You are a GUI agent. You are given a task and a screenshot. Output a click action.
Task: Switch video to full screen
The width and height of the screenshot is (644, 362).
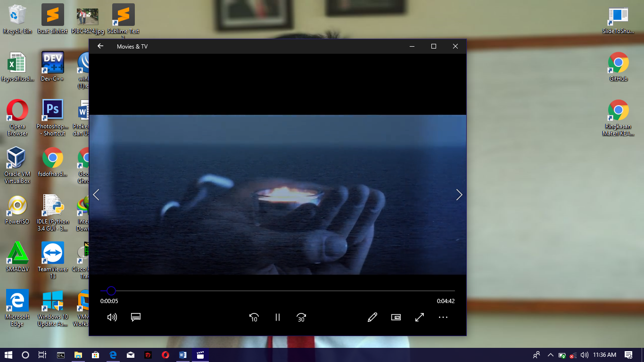420,317
